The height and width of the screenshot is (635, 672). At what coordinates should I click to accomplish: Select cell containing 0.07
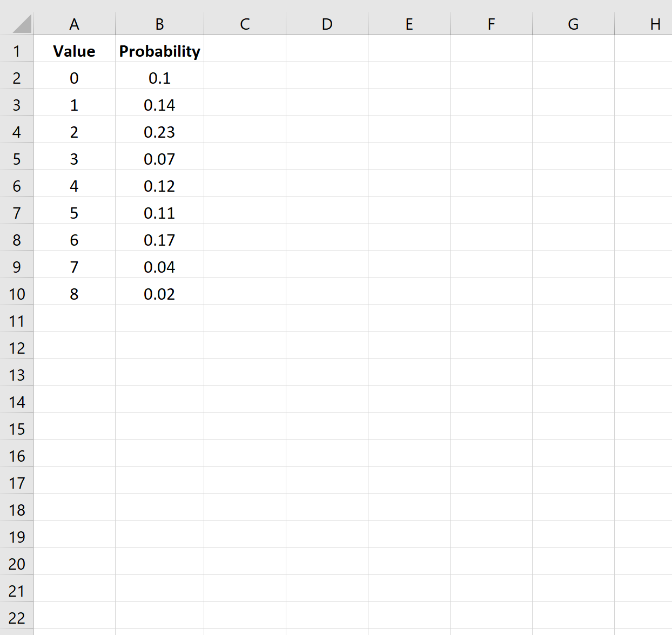coord(160,159)
